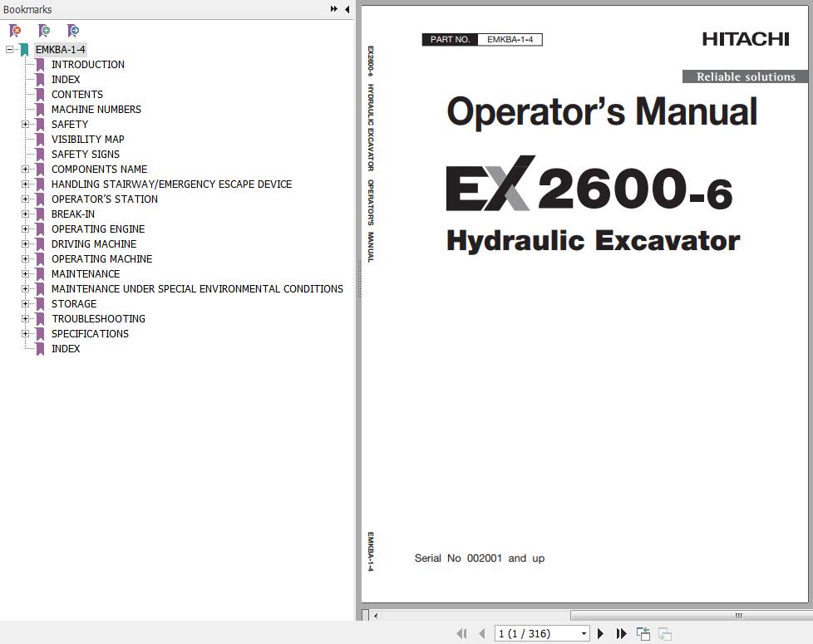This screenshot has width=813, height=644.
Task: Click the double-arrow icon in Bookmarks header
Action: pos(334,9)
